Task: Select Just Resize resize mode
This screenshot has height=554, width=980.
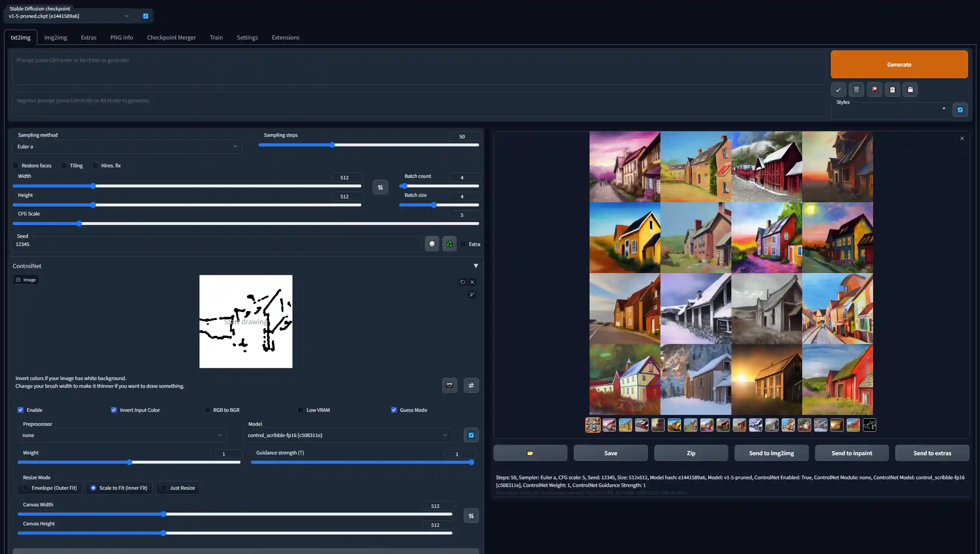Action: [164, 488]
